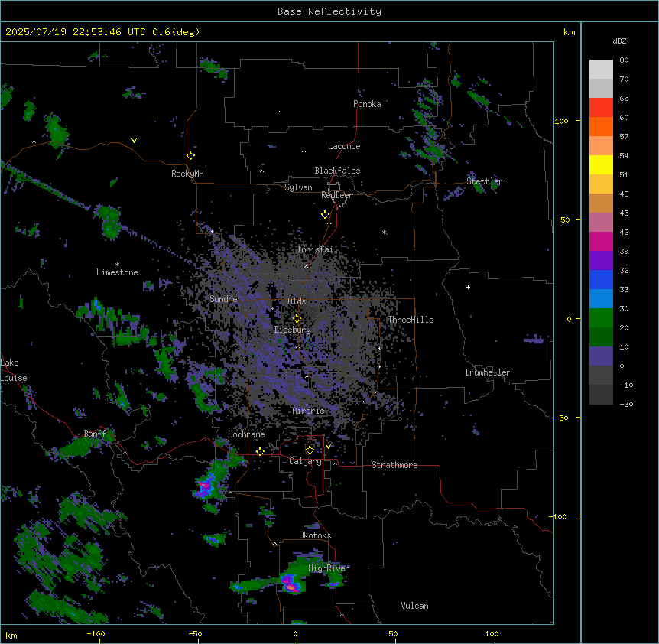Click the Sylvan label
This screenshot has width=659, height=644.
click(298, 187)
